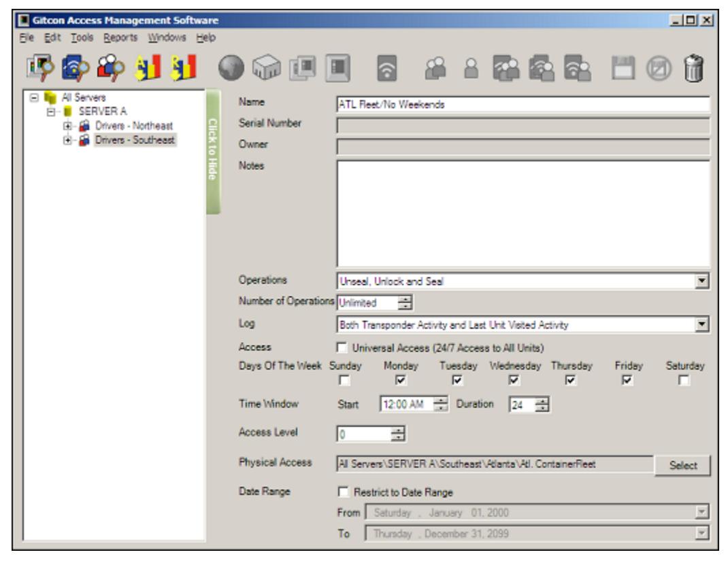
Task: Expand Drivers - Northeast tree node
Action: coord(68,126)
